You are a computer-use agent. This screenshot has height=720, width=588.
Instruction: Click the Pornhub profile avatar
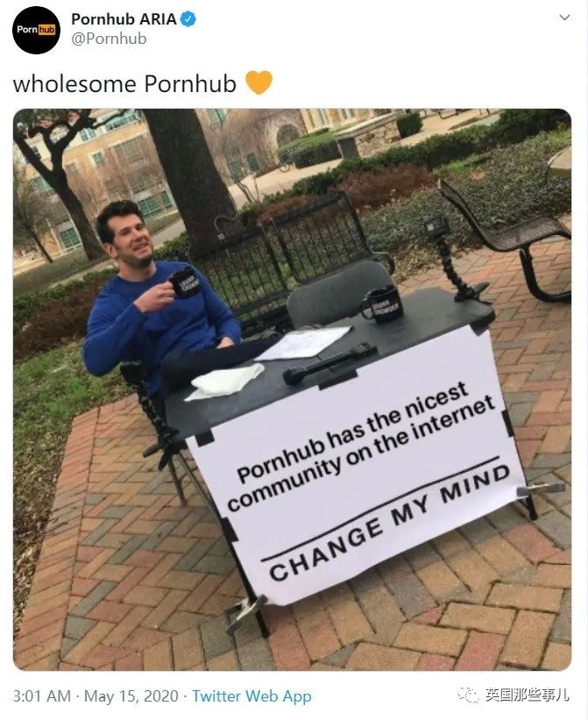[x=36, y=31]
